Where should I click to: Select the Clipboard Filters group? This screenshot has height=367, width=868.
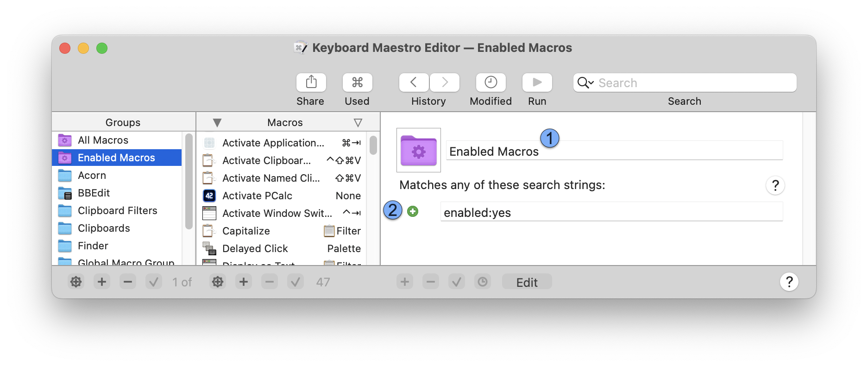pyautogui.click(x=117, y=211)
